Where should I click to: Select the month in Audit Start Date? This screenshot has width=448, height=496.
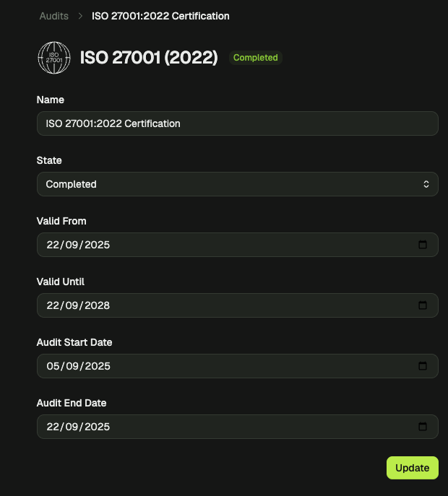pyautogui.click(x=72, y=366)
